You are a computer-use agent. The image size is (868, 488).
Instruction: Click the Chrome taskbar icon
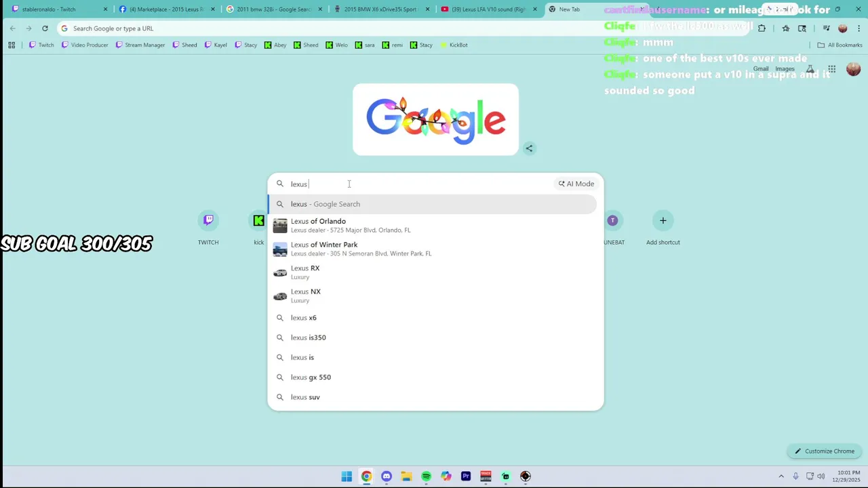tap(366, 476)
